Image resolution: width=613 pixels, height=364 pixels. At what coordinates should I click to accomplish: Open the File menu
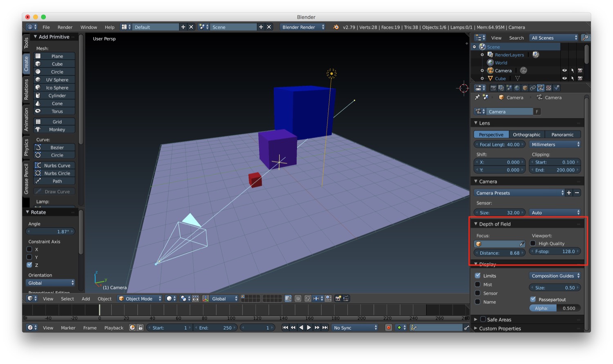[x=46, y=27]
